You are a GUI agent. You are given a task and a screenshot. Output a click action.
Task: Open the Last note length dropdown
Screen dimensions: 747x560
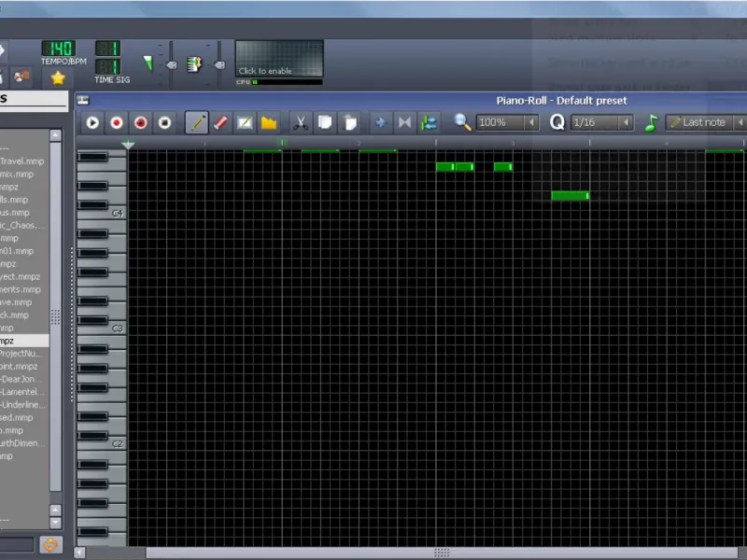click(x=707, y=122)
